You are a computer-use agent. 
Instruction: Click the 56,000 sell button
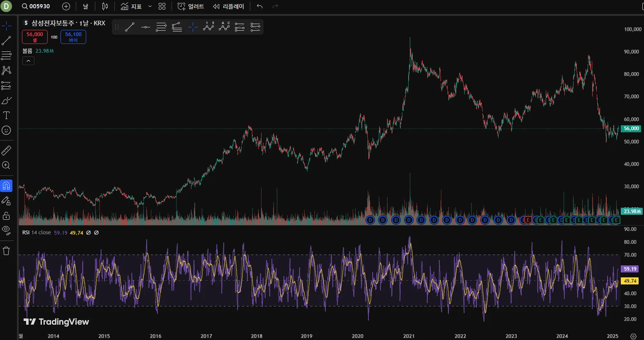(x=35, y=37)
